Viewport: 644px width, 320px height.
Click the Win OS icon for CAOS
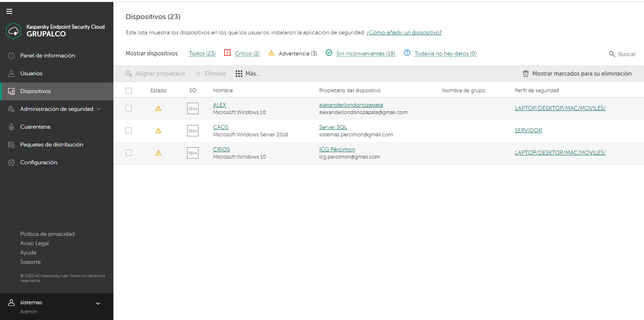(x=193, y=131)
